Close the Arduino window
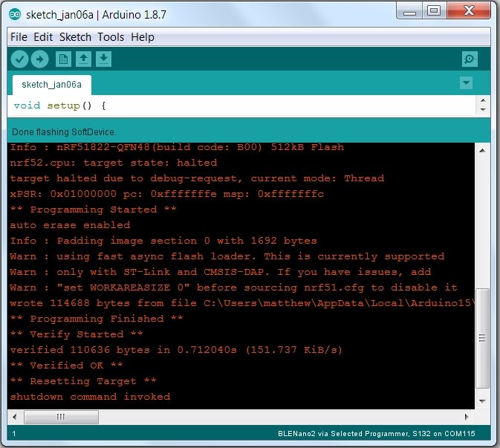Screen dimensions: 500x448 [x=469, y=11]
